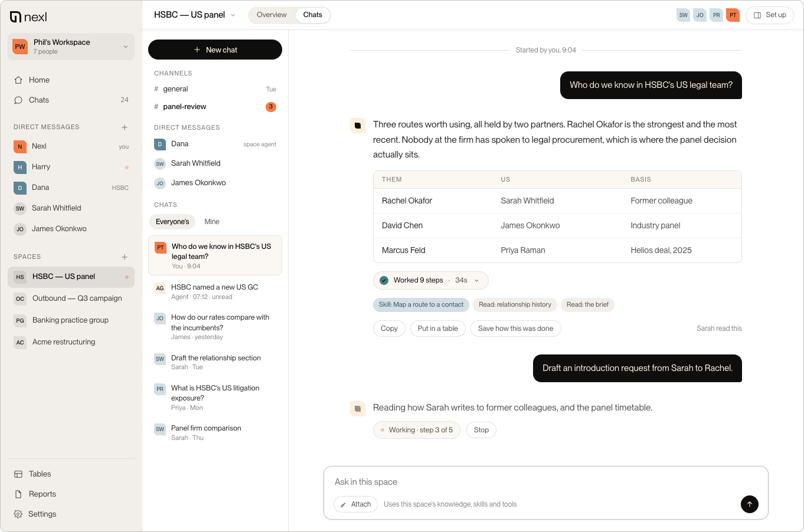Select HSBC — US panel space
804x532 pixels.
(x=71, y=277)
